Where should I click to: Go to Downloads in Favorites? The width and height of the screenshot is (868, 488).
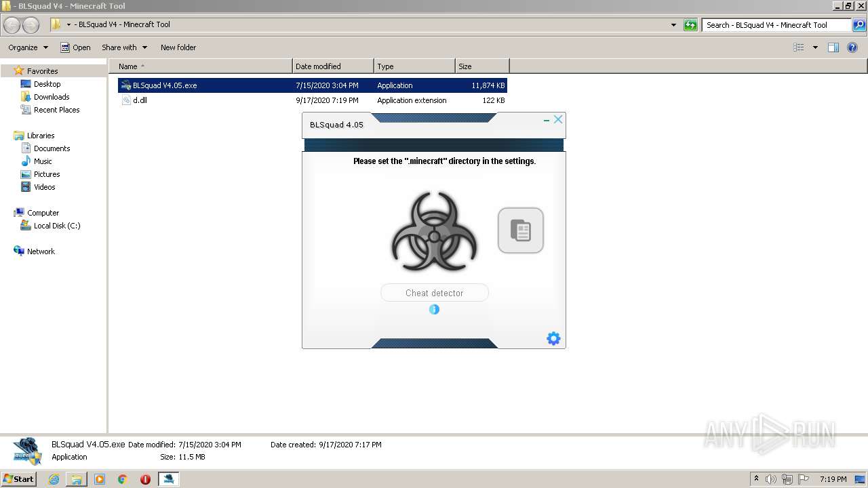tap(52, 97)
